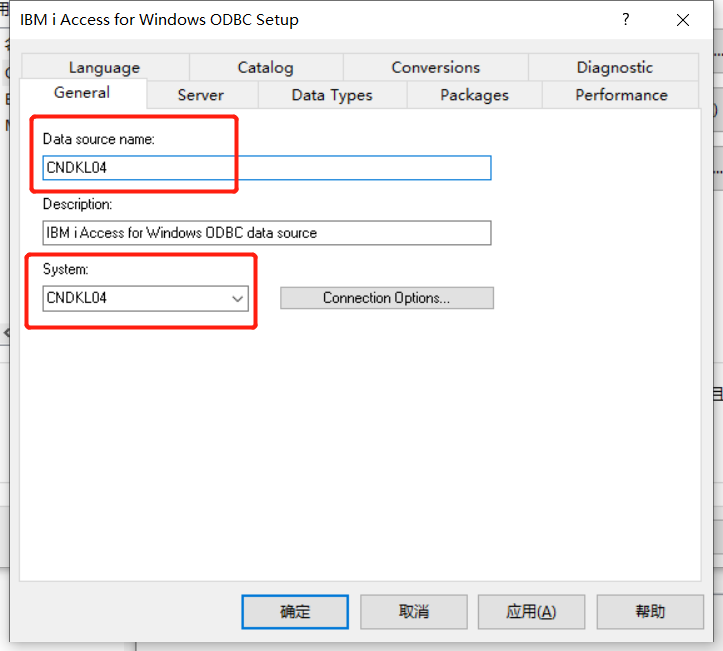Image resolution: width=723 pixels, height=651 pixels.
Task: Click the question mark help icon
Action: (626, 19)
